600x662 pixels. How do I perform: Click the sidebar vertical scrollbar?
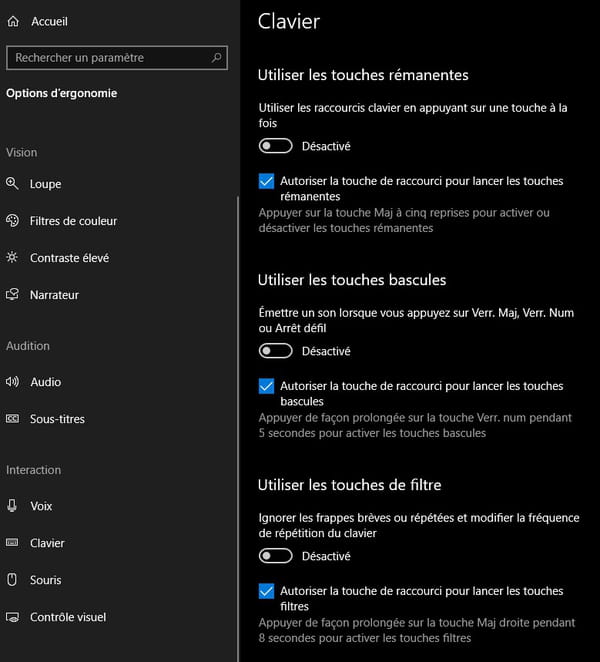pyautogui.click(x=238, y=429)
